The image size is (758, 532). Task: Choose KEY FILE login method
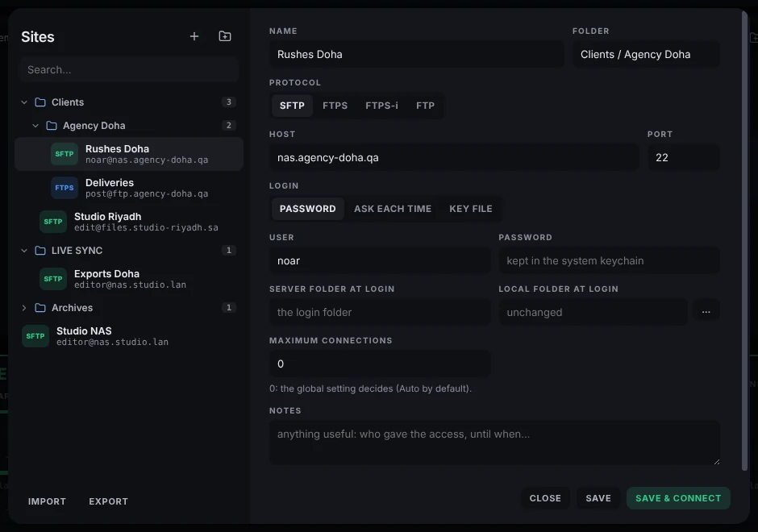(471, 209)
